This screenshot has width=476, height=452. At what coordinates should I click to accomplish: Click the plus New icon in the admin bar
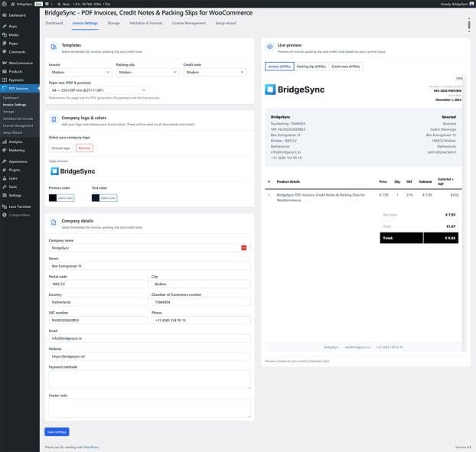tap(59, 4)
